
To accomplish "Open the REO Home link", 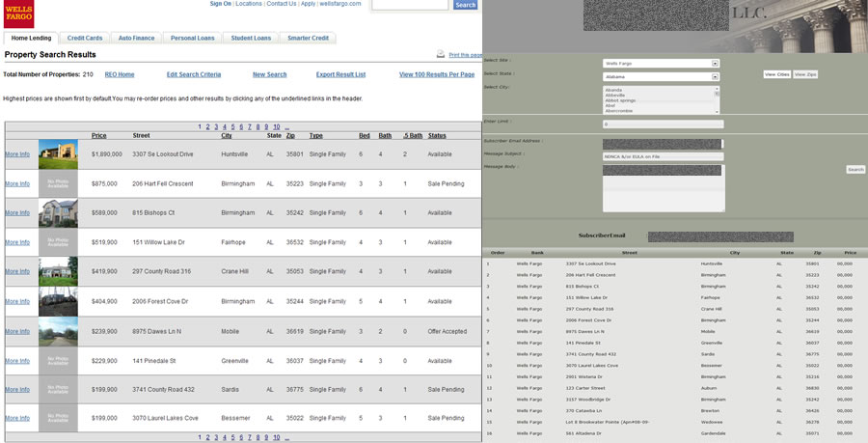I will coord(120,74).
